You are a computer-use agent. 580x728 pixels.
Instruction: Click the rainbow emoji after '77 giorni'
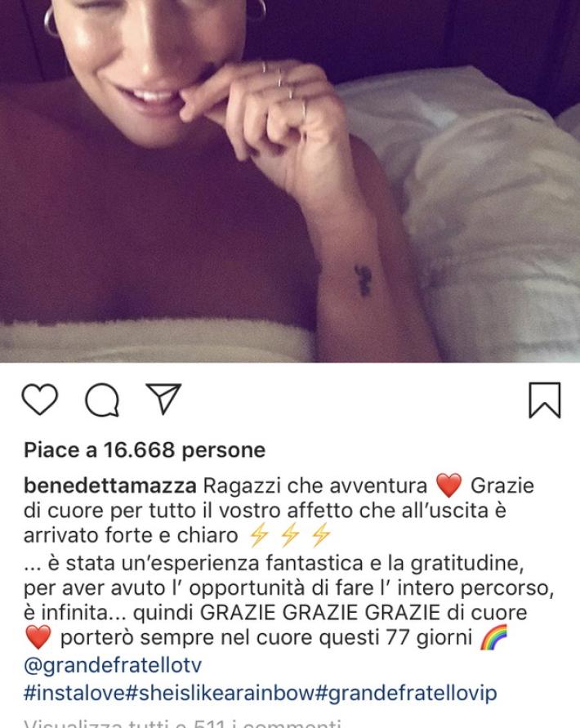pyautogui.click(x=493, y=637)
